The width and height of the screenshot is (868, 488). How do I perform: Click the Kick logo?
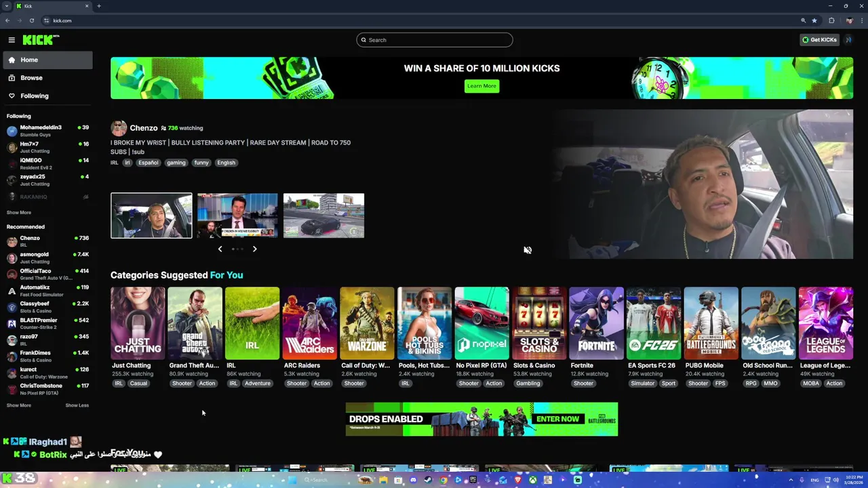[41, 40]
